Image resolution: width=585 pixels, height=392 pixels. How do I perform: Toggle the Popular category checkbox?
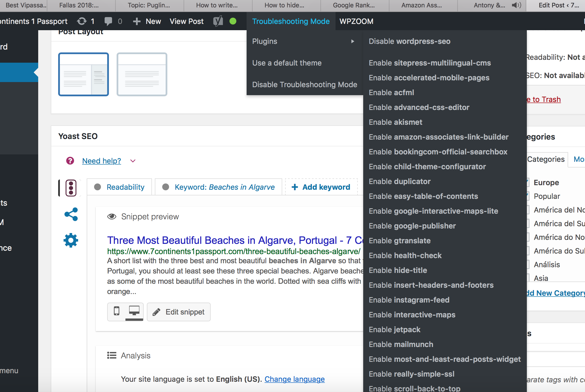point(528,196)
